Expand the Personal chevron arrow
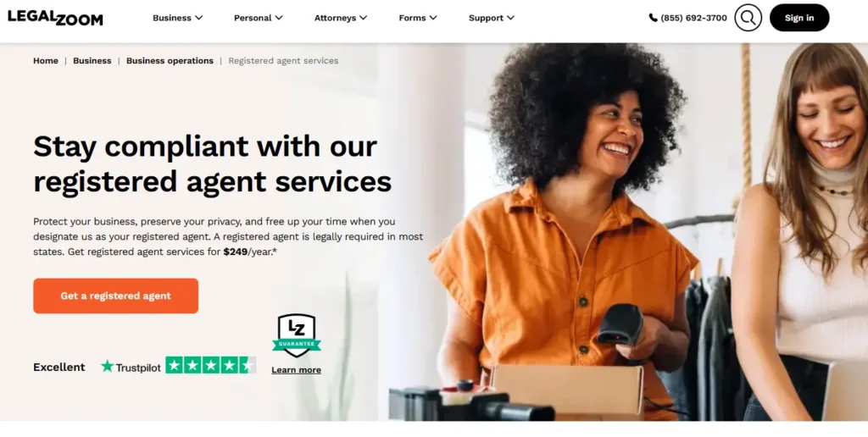Image resolution: width=868 pixels, height=437 pixels. click(x=279, y=18)
